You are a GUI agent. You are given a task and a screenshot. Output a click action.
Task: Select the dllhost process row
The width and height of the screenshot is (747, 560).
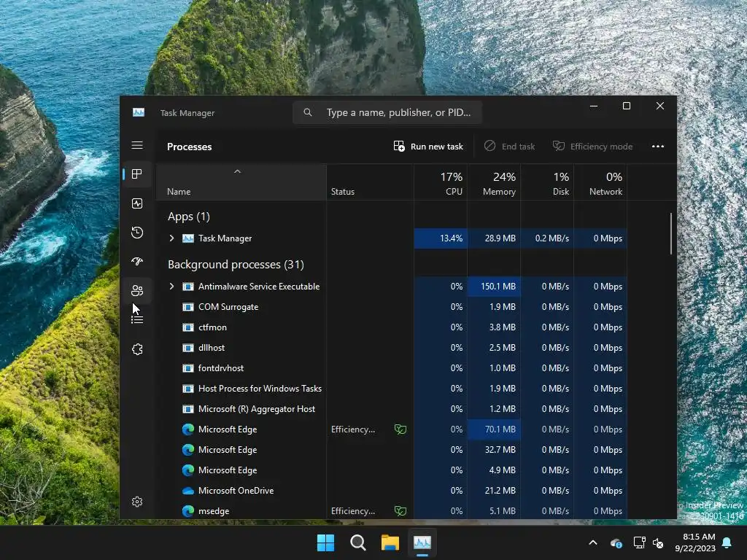[392, 348]
